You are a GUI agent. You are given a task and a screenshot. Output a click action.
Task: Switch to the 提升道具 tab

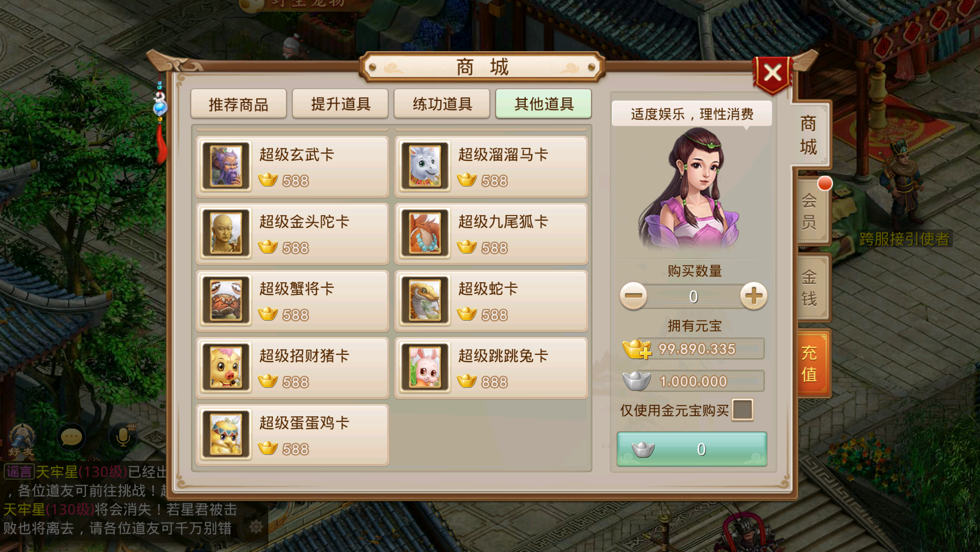coord(340,104)
